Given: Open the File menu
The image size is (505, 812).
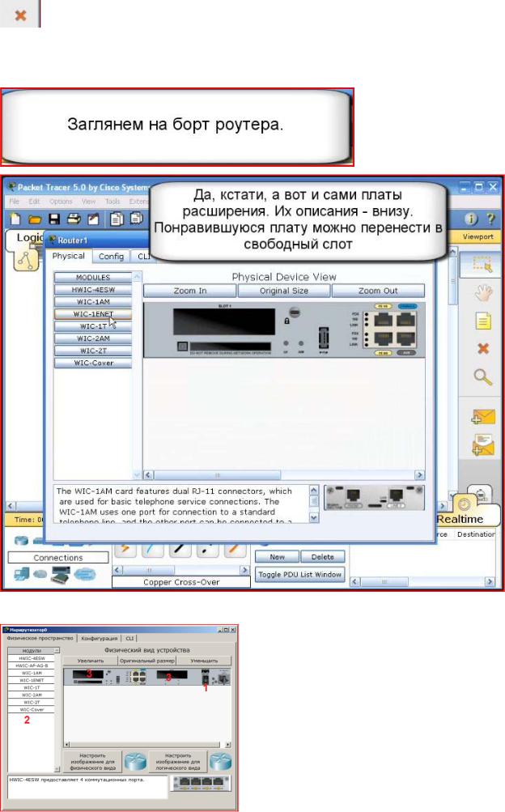Looking at the screenshot, I should [14, 202].
